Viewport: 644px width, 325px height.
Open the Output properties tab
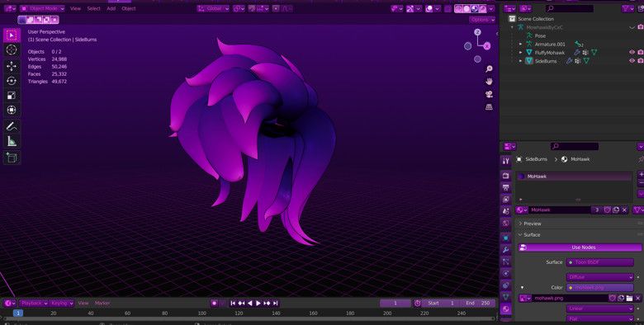506,187
